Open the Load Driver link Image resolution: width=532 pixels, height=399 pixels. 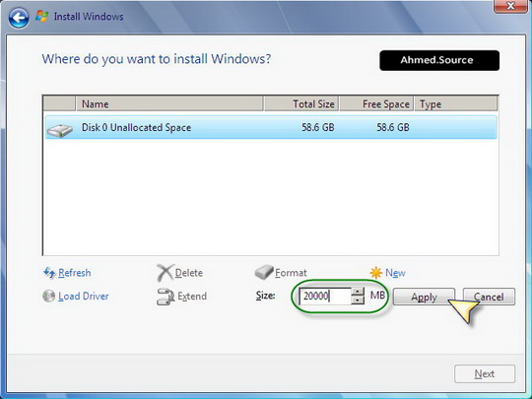click(x=83, y=297)
